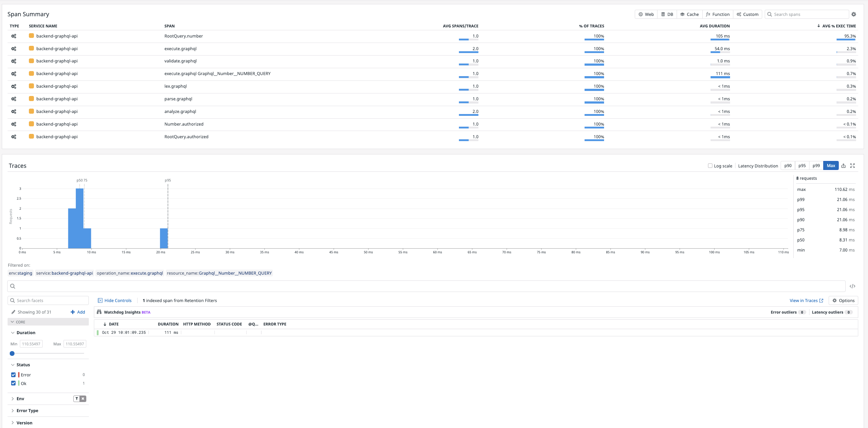Select the Function spans filter
This screenshot has height=428, width=868.
tap(717, 14)
